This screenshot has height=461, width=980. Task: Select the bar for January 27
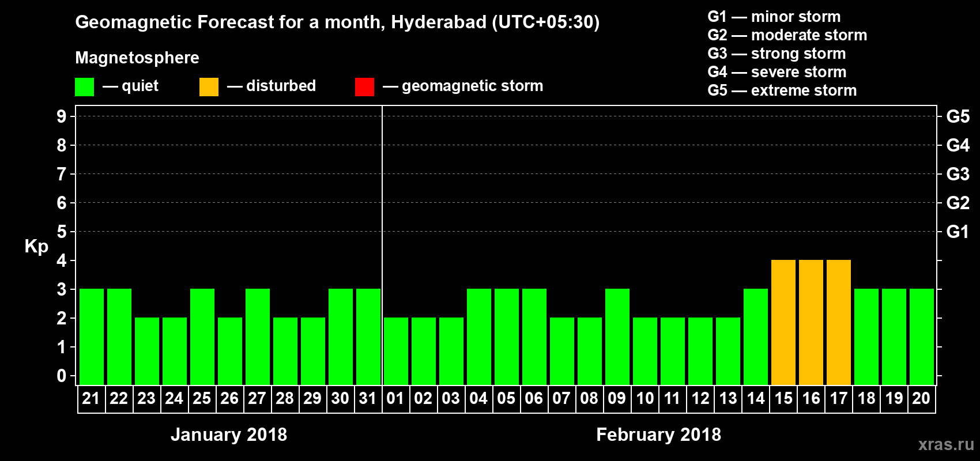tap(258, 337)
